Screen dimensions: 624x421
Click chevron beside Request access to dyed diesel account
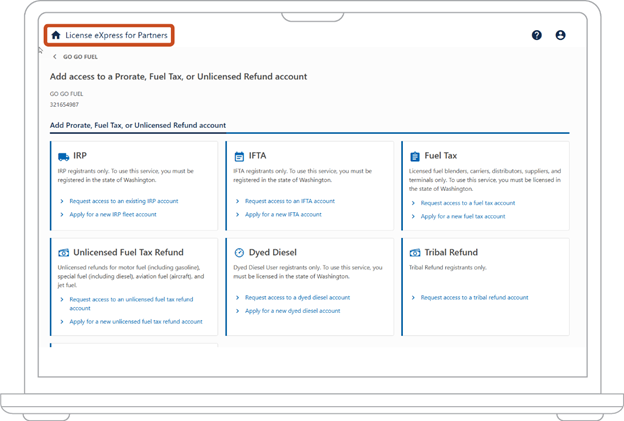point(237,298)
